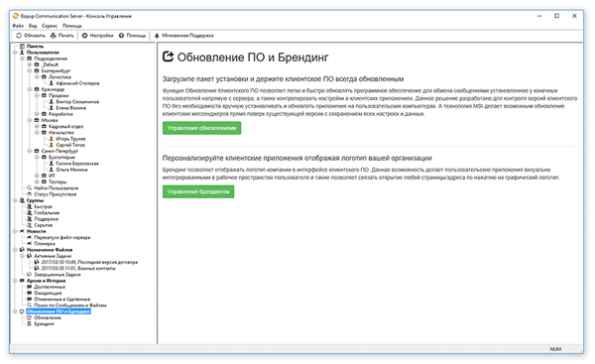595x364 pixels.
Task: Click the Статус Присутствия icon
Action: coord(29,194)
